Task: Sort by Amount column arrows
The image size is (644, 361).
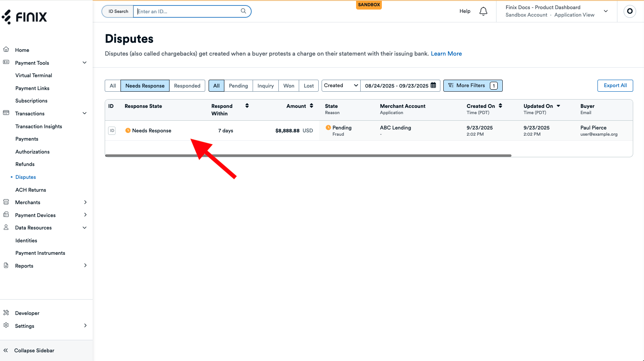Action: pos(312,106)
